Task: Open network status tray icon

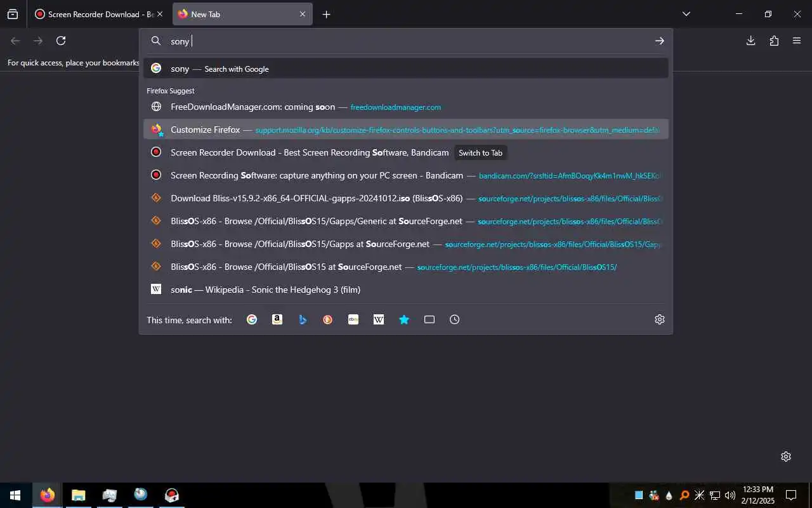Action: [715, 495]
